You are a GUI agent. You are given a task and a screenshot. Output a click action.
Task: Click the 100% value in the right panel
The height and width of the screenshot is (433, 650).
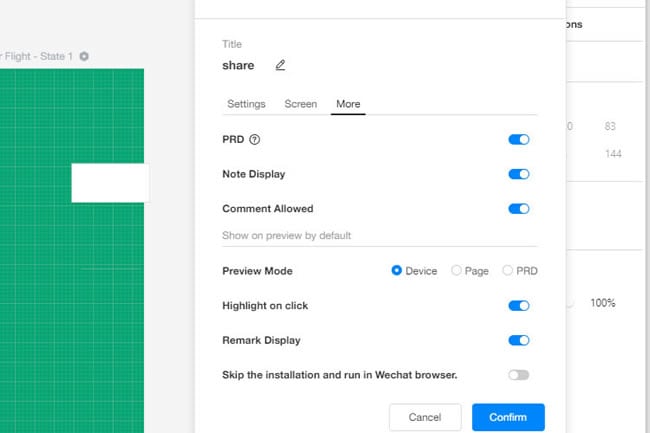pyautogui.click(x=603, y=303)
